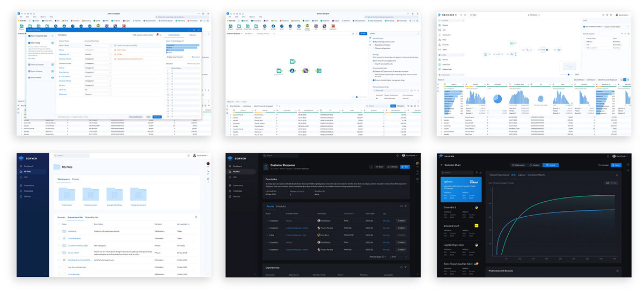Open View log link in Luis Black's row
The image size is (644, 294).
tap(386, 235)
